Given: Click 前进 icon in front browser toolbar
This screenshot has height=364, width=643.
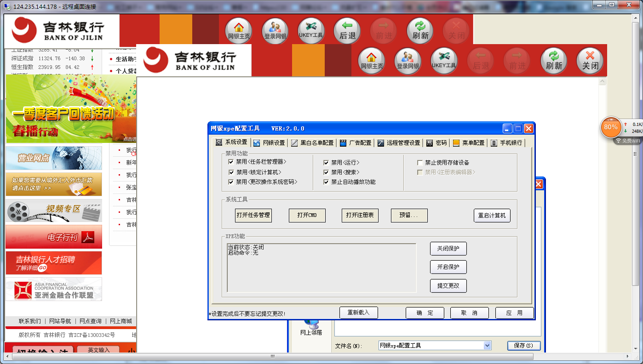Looking at the screenshot, I should coord(517,61).
